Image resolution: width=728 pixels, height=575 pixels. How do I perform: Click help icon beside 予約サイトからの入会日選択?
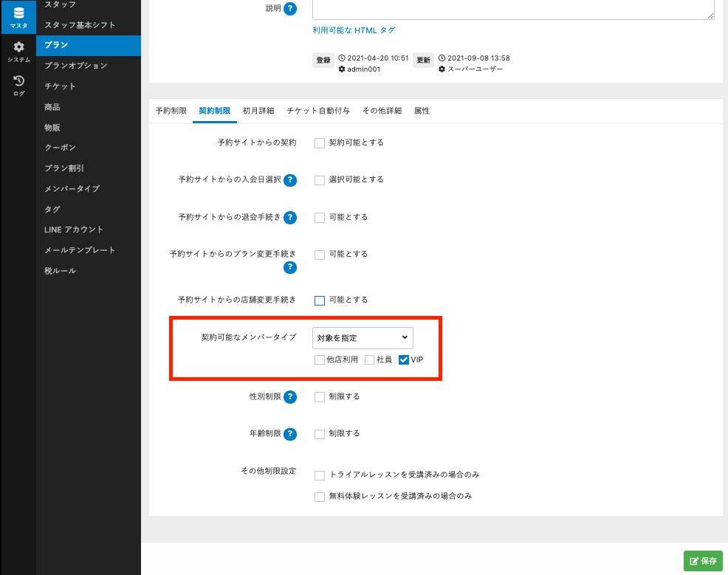290,180
